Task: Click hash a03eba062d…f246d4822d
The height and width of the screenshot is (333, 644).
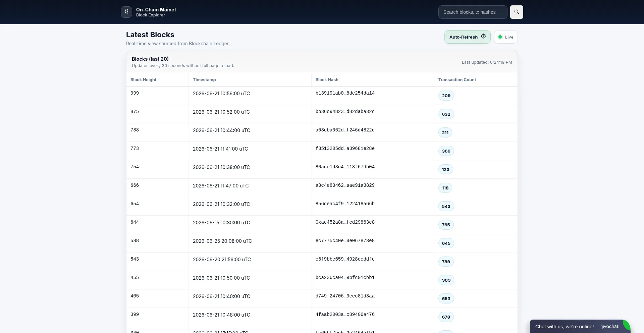Action: click(x=345, y=130)
